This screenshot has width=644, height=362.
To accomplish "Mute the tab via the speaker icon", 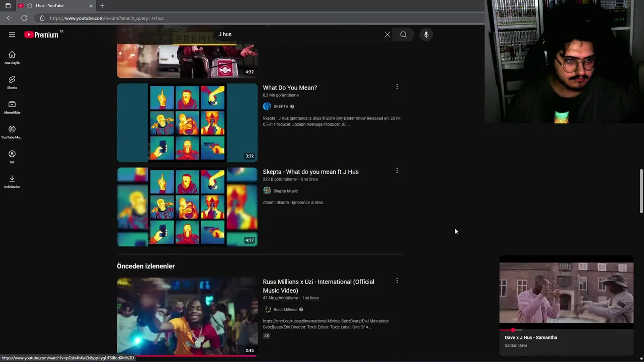I will 29,6.
